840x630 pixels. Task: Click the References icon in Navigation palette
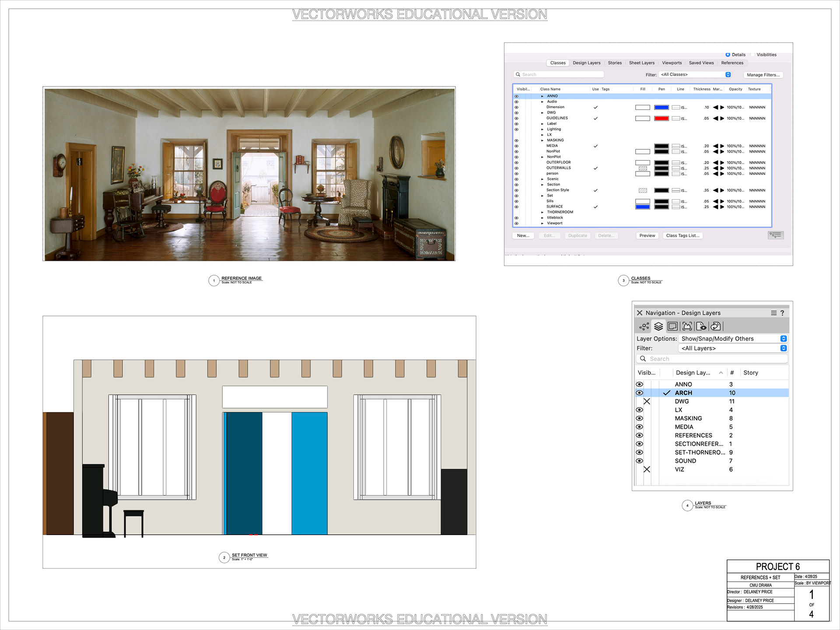(x=716, y=326)
